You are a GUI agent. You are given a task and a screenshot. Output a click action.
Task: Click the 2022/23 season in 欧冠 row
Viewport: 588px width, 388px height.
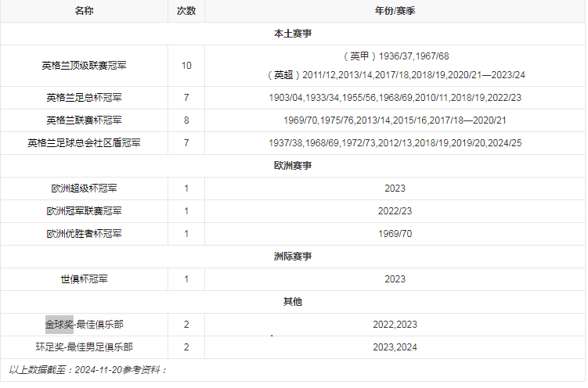click(x=395, y=211)
